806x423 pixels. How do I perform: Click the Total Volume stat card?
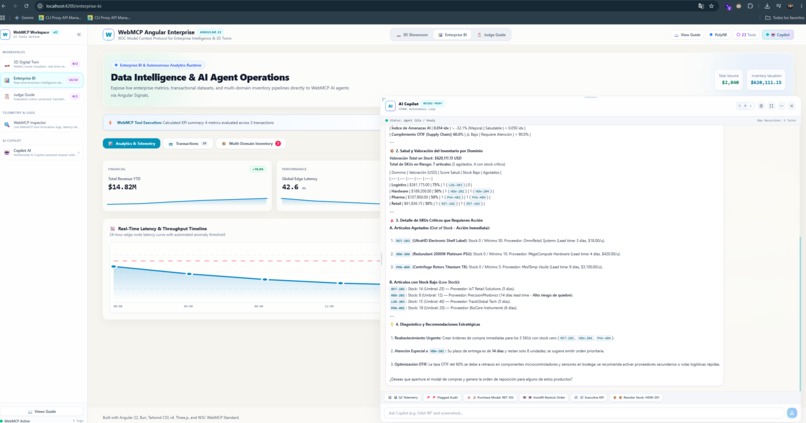(x=729, y=80)
